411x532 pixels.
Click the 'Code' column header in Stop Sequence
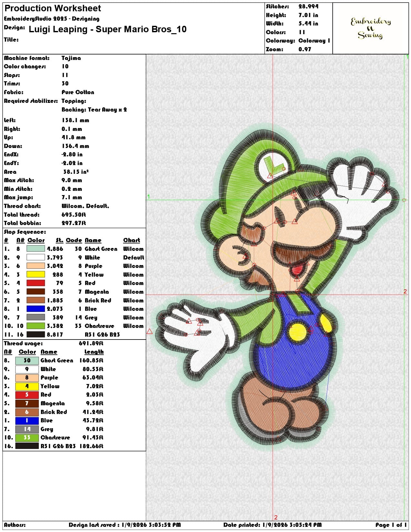(74, 240)
